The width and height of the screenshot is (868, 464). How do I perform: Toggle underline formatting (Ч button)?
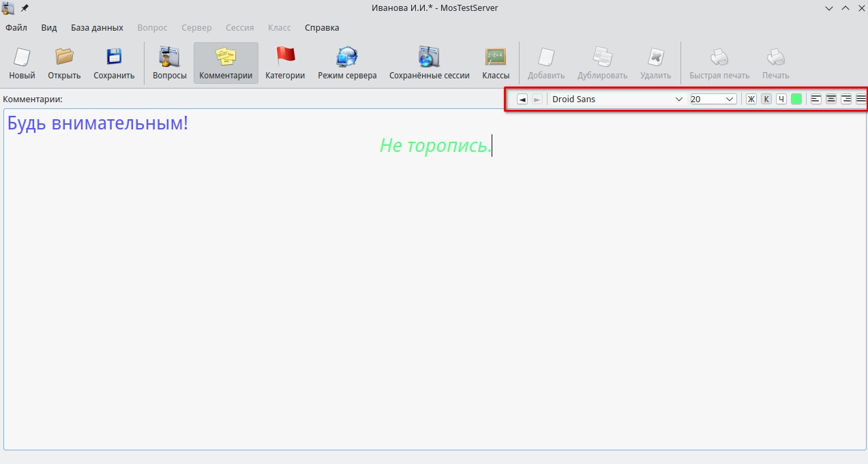[x=781, y=99]
